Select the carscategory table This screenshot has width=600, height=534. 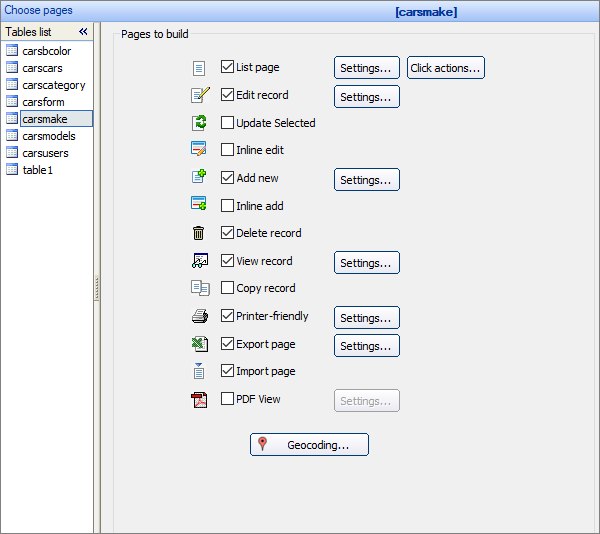tap(54, 85)
